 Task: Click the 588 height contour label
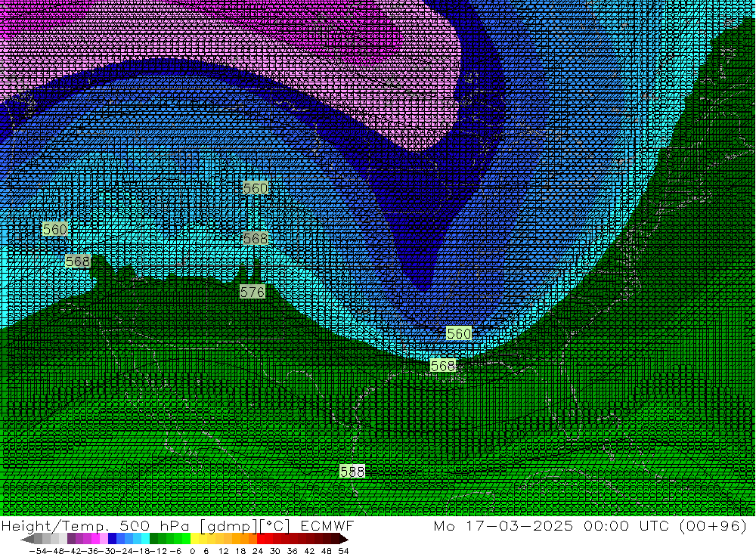(x=352, y=471)
